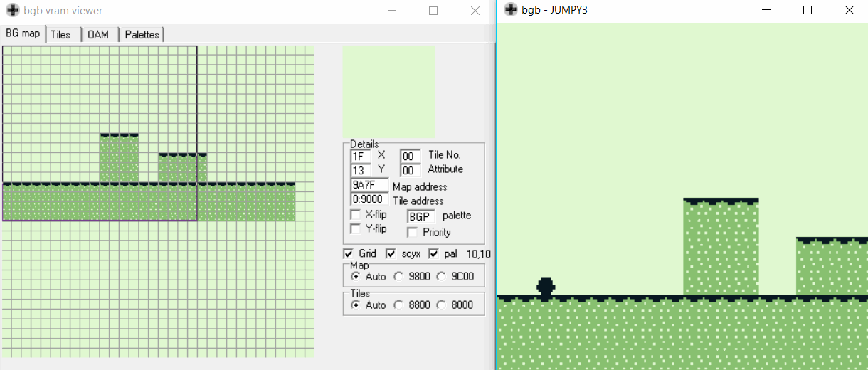This screenshot has height=370, width=868.
Task: Click the bgb - JUMPY3 title text
Action: tap(555, 10)
